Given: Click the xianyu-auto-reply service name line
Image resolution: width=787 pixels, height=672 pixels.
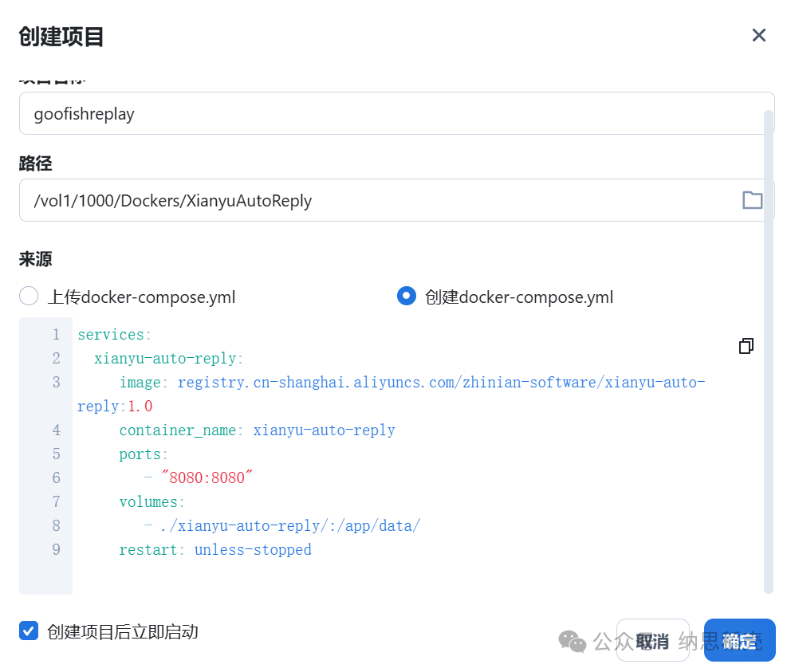Looking at the screenshot, I should 169,359.
